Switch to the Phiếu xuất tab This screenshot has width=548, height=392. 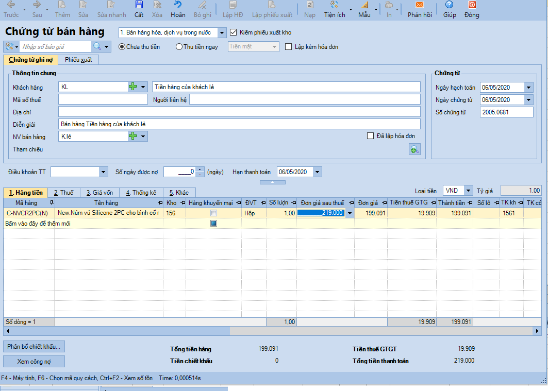pos(78,60)
